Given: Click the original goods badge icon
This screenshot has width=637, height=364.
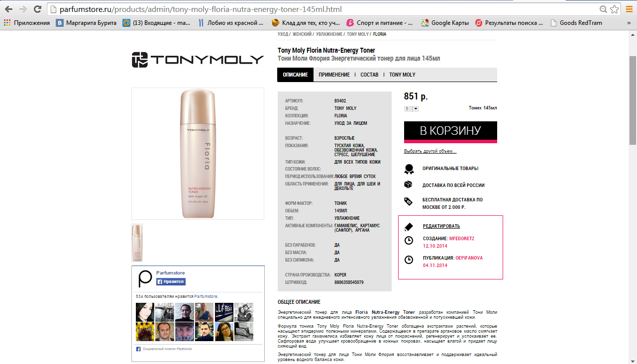Looking at the screenshot, I should click(409, 169).
